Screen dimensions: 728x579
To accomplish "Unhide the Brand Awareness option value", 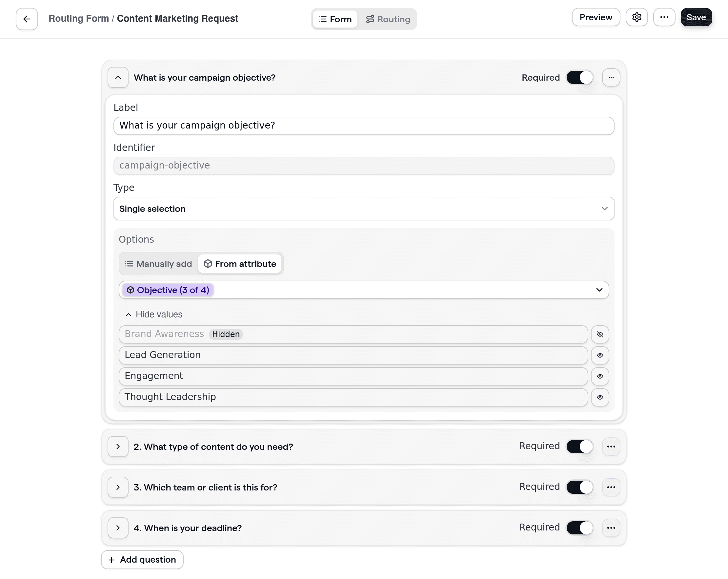I will pos(600,334).
